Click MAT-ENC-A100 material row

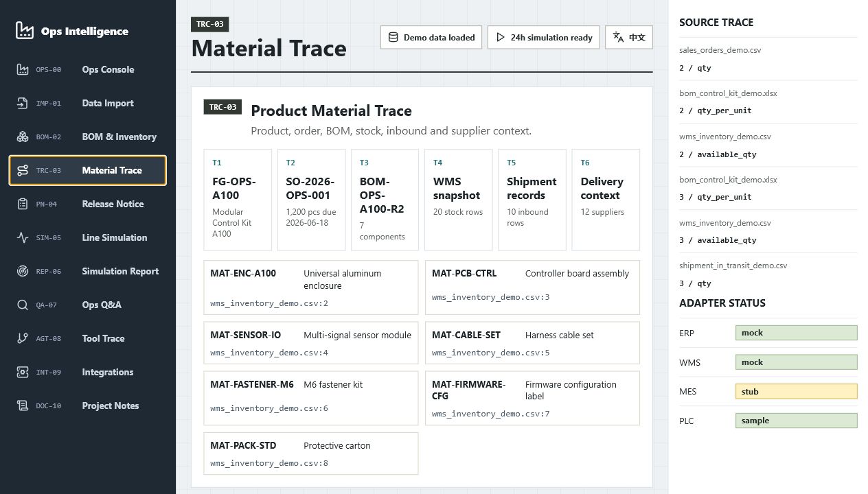311,287
